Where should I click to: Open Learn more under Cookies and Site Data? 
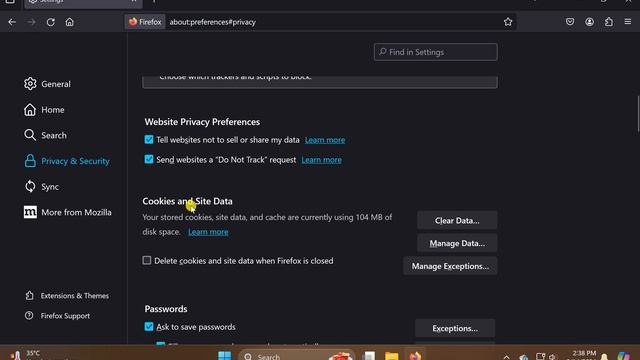coord(208,232)
